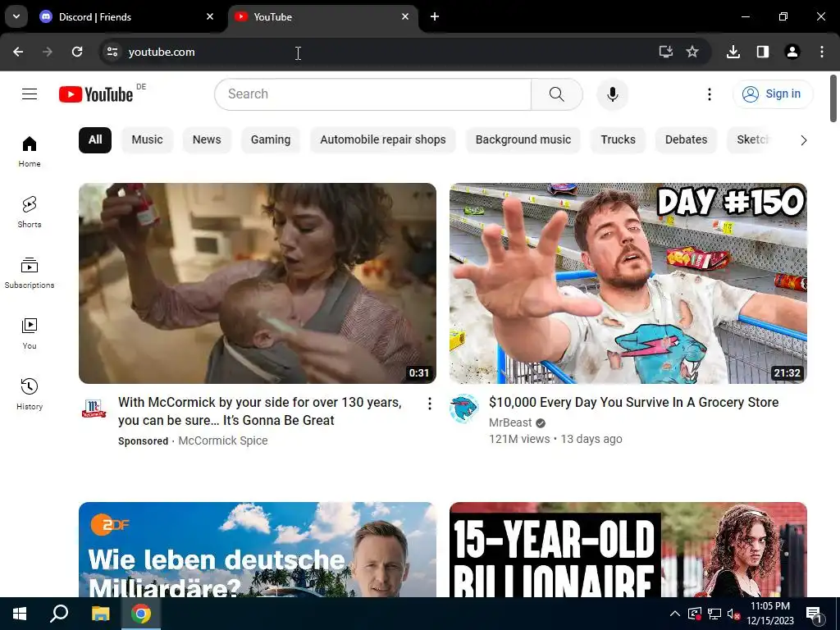Filter by Gaming chip

[271, 139]
